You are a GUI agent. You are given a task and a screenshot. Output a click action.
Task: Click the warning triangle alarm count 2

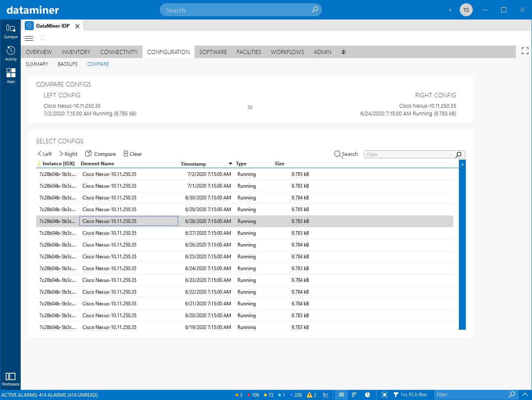click(311, 395)
